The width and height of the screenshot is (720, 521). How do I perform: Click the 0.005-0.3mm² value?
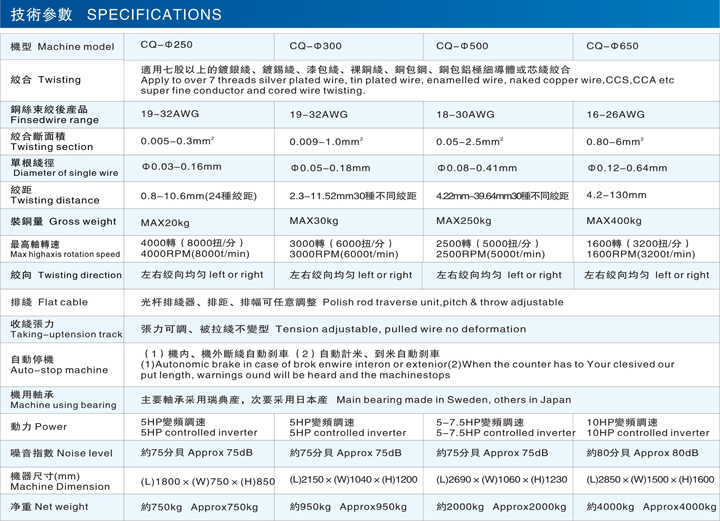coord(177,141)
